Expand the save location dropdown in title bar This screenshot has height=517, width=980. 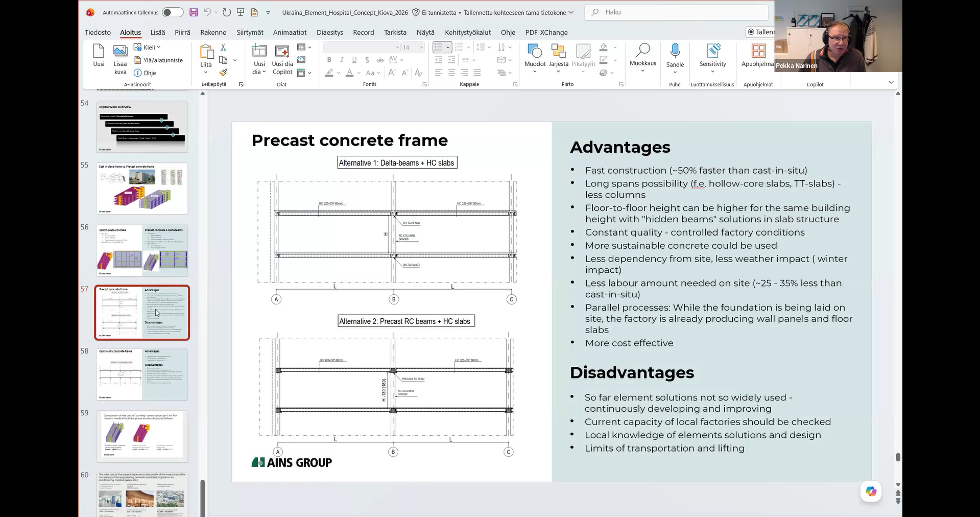tap(571, 12)
